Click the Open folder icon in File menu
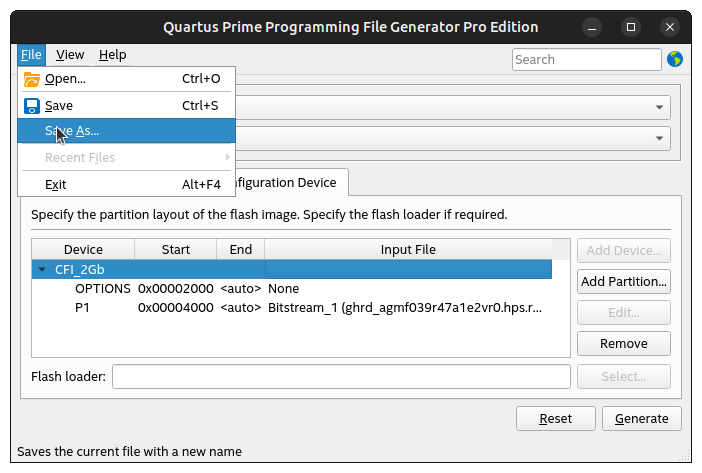 point(32,79)
